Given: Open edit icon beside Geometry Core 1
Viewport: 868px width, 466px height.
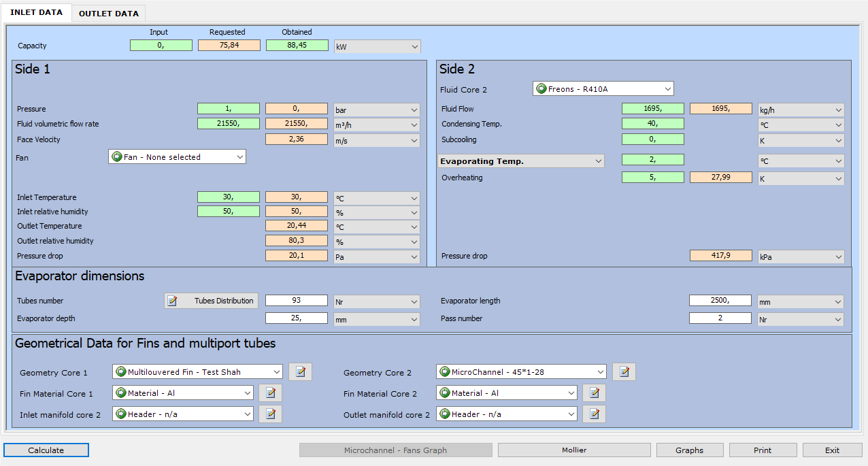Looking at the screenshot, I should [x=300, y=372].
